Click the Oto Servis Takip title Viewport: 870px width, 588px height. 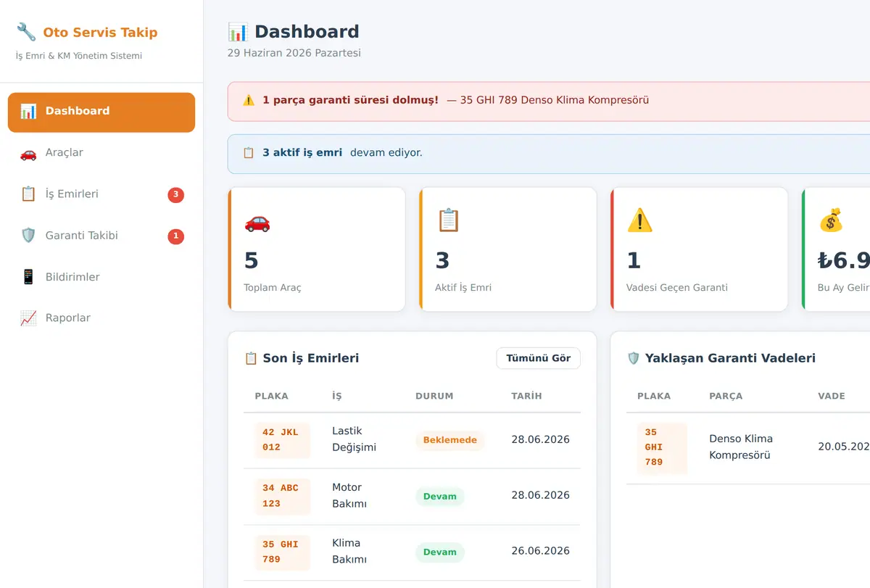click(100, 33)
